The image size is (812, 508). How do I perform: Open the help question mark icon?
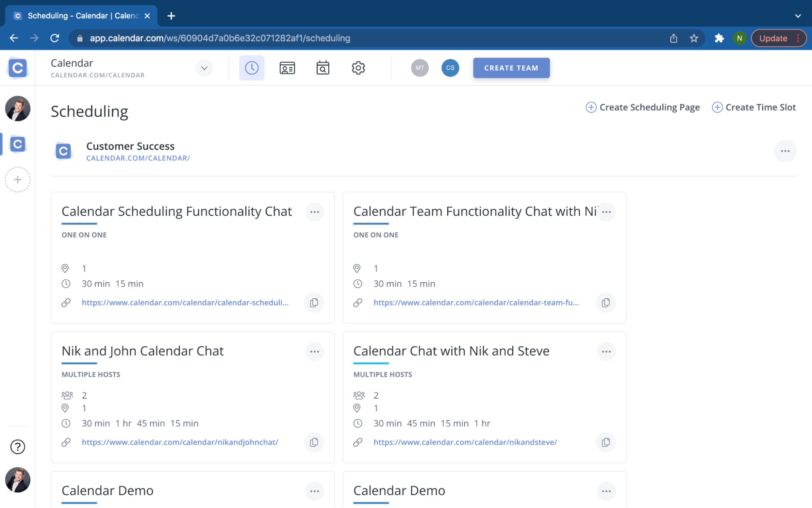[x=17, y=447]
